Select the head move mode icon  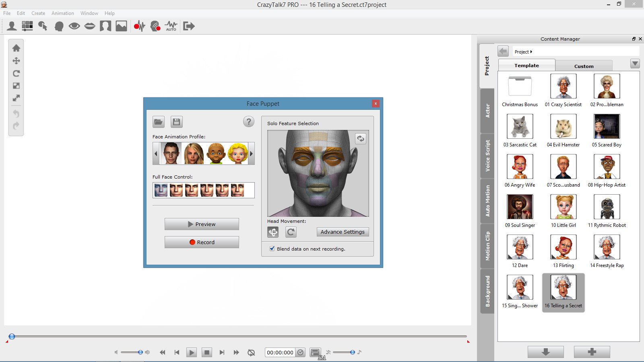(x=273, y=232)
